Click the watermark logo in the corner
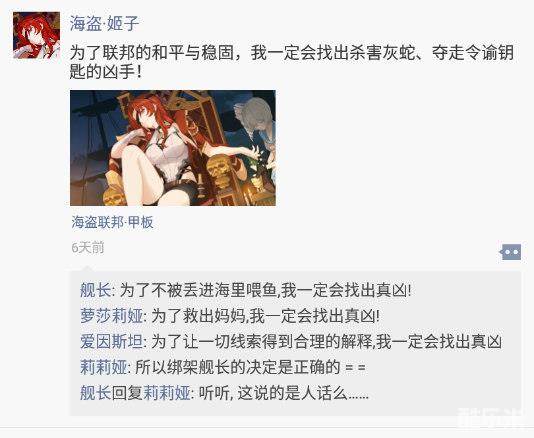Screen dimensions: 534x438 click(x=492, y=418)
